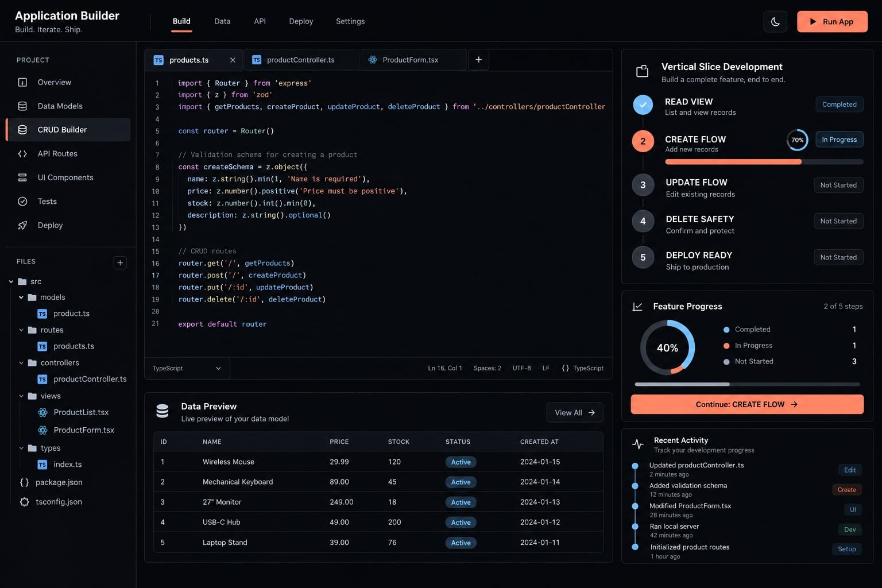Click the 70% circular progress indicator
This screenshot has width=882, height=588.
[797, 140]
